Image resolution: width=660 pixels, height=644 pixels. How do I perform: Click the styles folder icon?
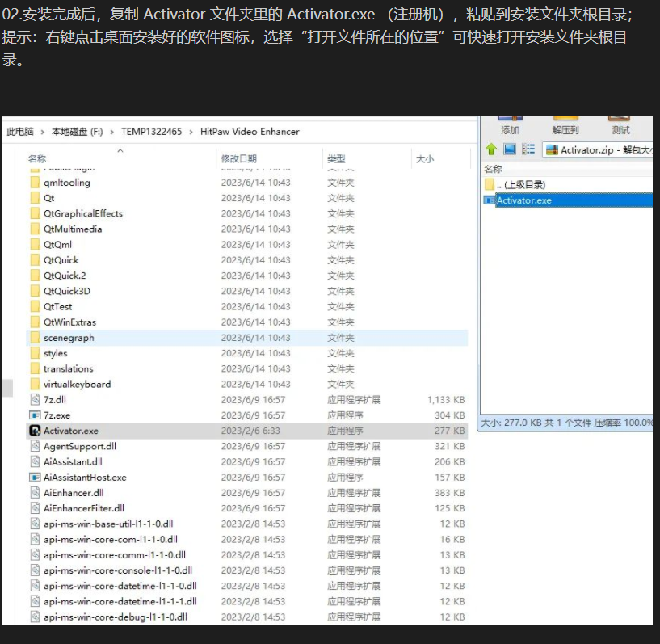click(35, 353)
